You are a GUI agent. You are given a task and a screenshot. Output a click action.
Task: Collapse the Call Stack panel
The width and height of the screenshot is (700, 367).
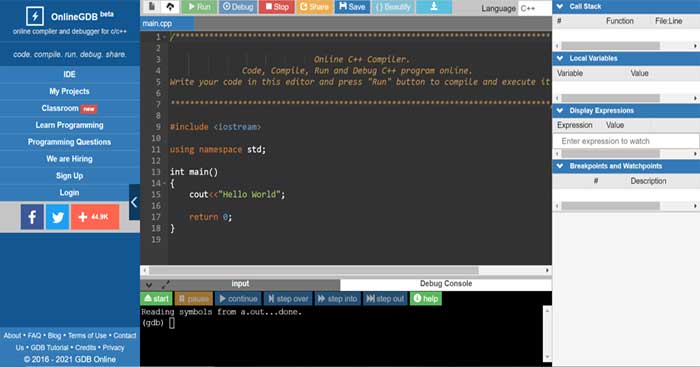pos(560,6)
